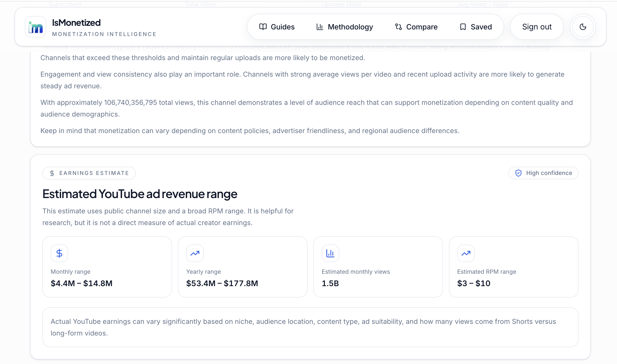
Task: Click the $53.4M – $177.8M yearly value
Action: pos(222,283)
